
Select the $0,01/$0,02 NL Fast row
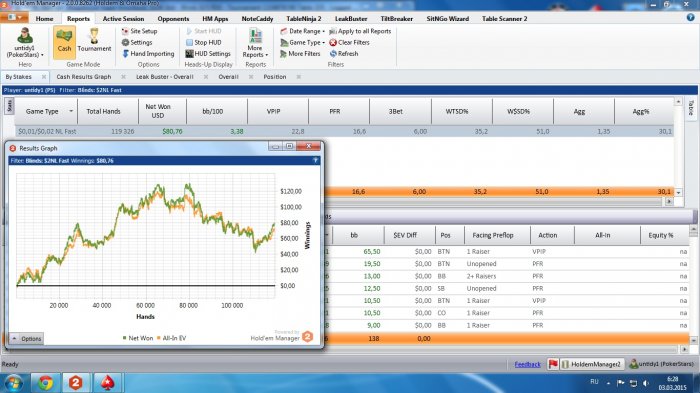(344, 131)
